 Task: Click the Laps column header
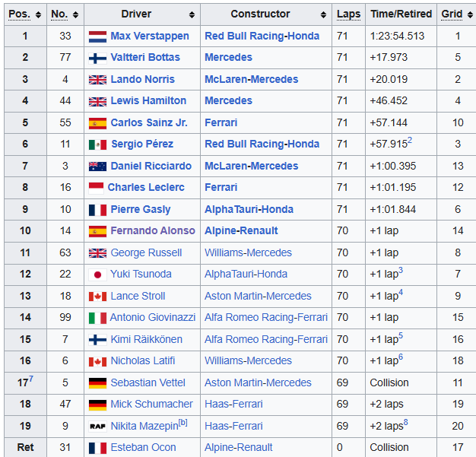pos(348,14)
